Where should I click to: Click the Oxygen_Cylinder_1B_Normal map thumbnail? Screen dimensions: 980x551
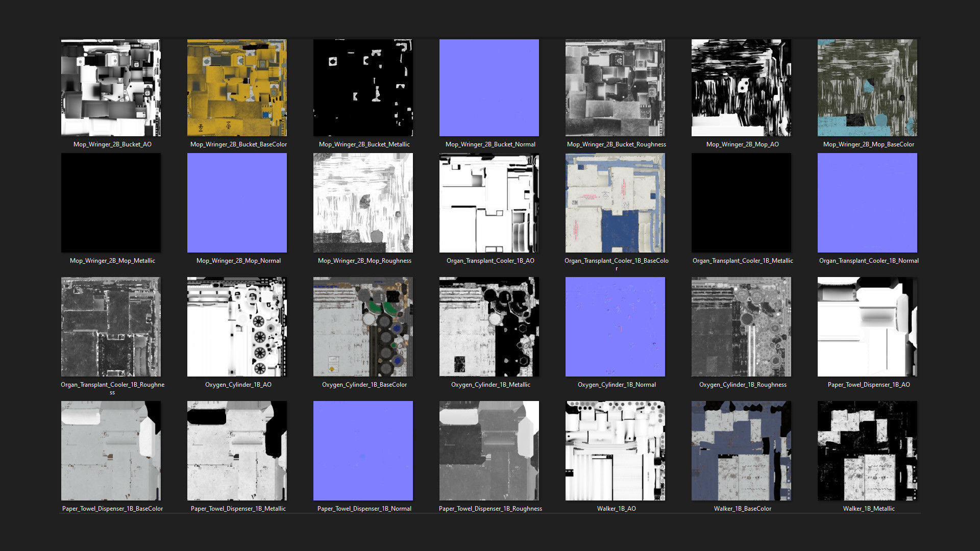pyautogui.click(x=615, y=327)
